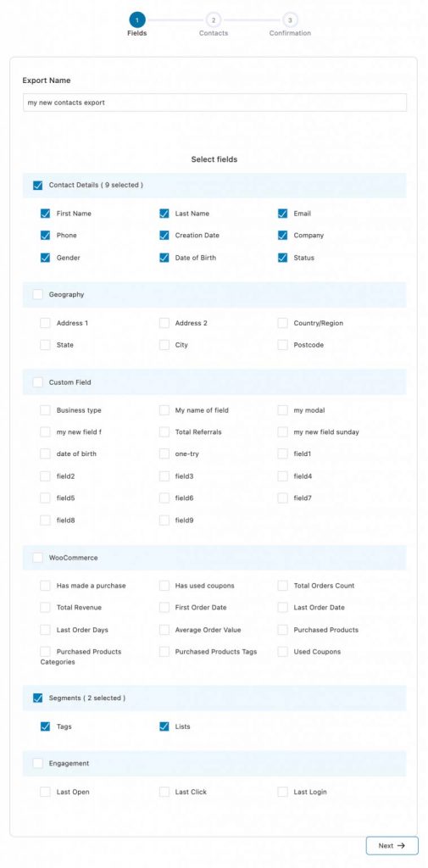
Task: Edit the Export Name text field
Action: (x=214, y=103)
